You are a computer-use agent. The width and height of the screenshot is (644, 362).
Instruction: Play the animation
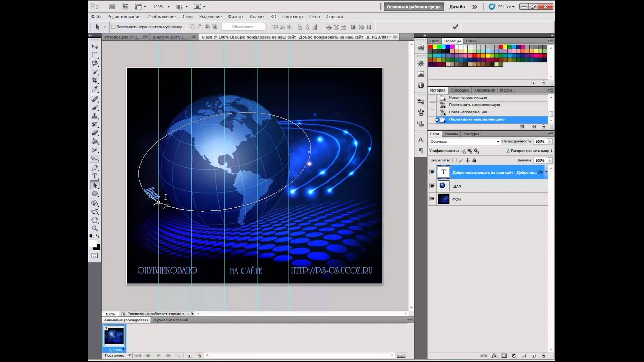point(158,355)
